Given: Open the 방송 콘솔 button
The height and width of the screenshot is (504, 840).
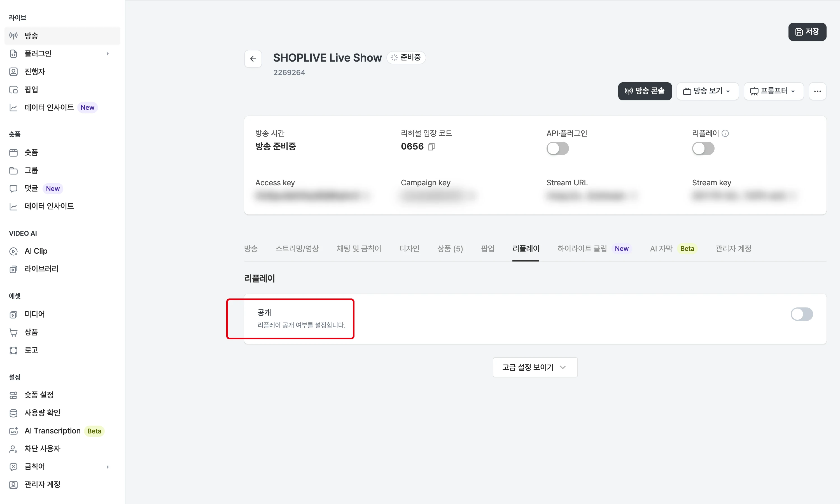Looking at the screenshot, I should coord(645,91).
